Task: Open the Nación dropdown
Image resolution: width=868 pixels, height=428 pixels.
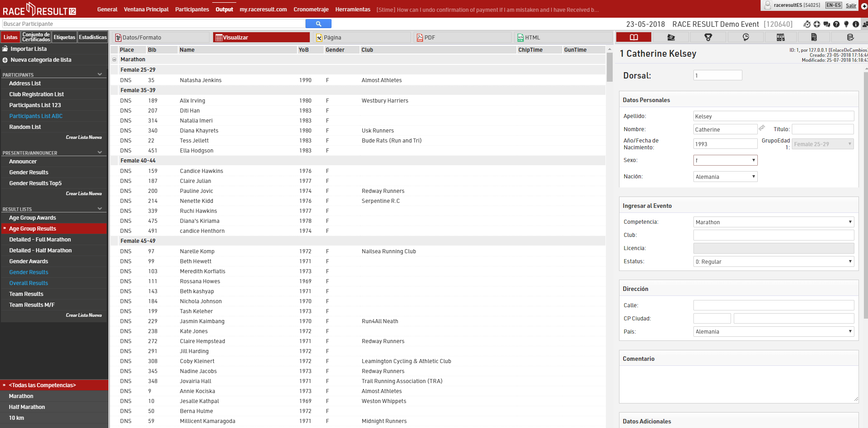Action: [x=725, y=177]
